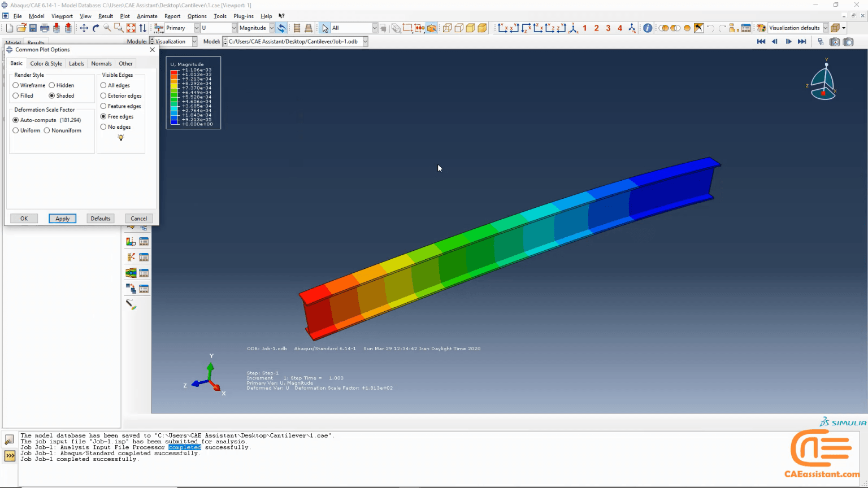Select the Wireframe render style
This screenshot has height=488, width=868.
pyautogui.click(x=16, y=85)
